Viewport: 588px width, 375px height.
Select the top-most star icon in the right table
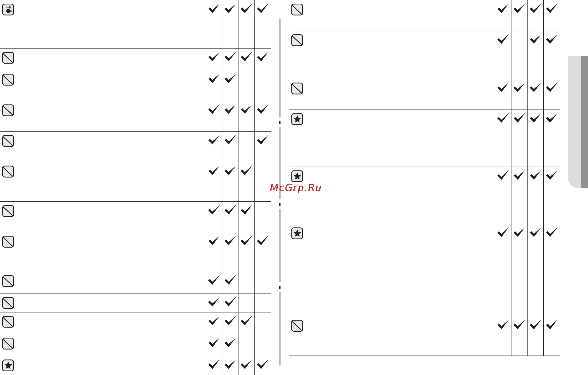click(297, 119)
